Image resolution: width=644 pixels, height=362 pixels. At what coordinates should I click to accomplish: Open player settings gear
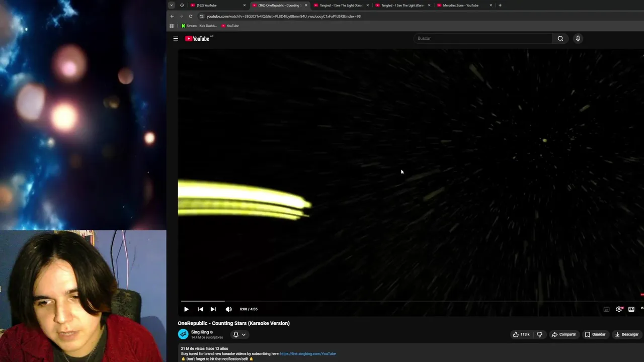click(x=619, y=309)
